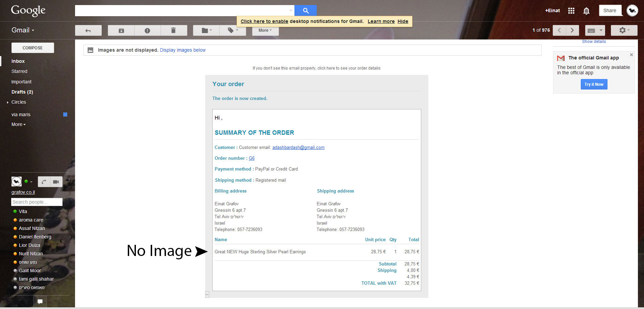Viewport: 644px width, 309px height.
Task: Change chat status with green dot dropdown
Action: click(x=28, y=182)
